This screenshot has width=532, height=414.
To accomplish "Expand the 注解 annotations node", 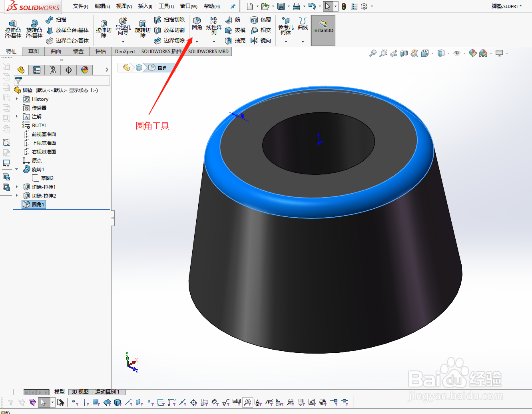I will click(x=16, y=116).
